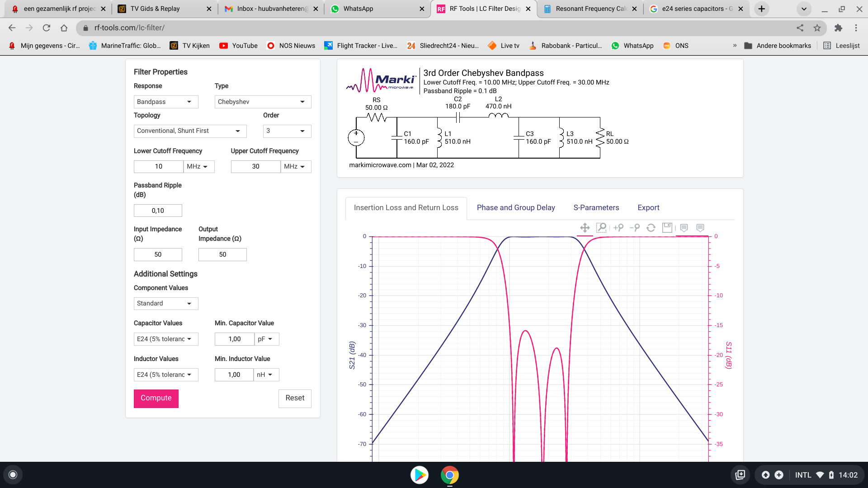
Task: Share this page via share icon
Action: [x=800, y=28]
